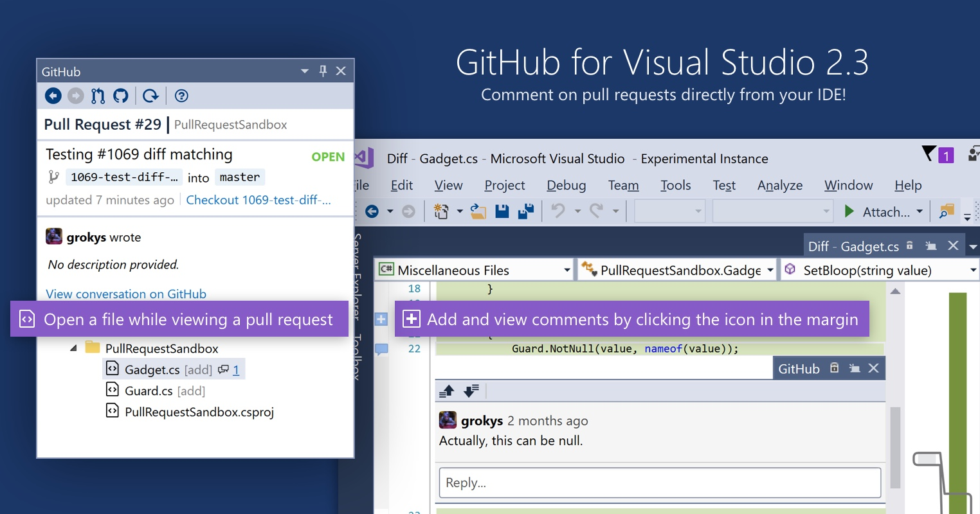The image size is (980, 514).
Task: Click the View conversation on GitHub link
Action: 125,294
